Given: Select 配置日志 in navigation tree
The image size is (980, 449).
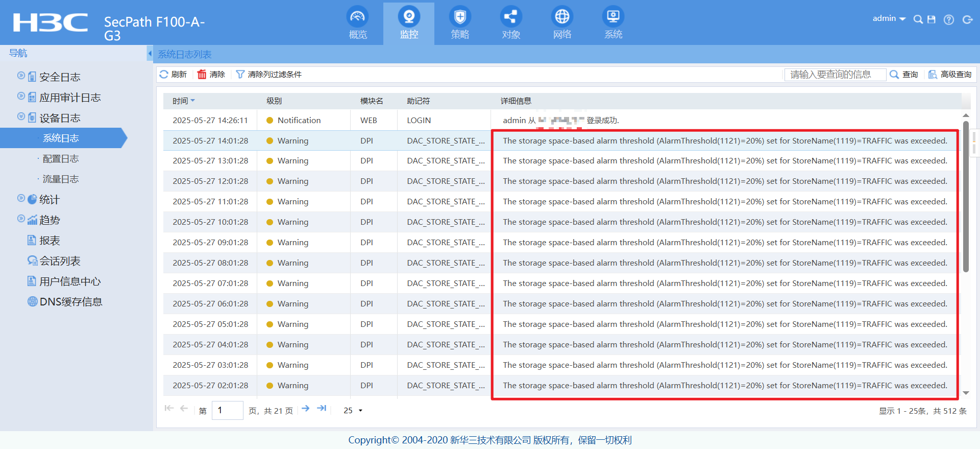Looking at the screenshot, I should point(61,159).
